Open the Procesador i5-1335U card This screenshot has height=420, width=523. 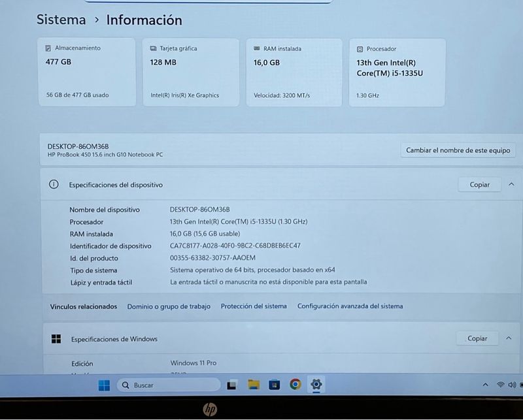[x=397, y=73]
